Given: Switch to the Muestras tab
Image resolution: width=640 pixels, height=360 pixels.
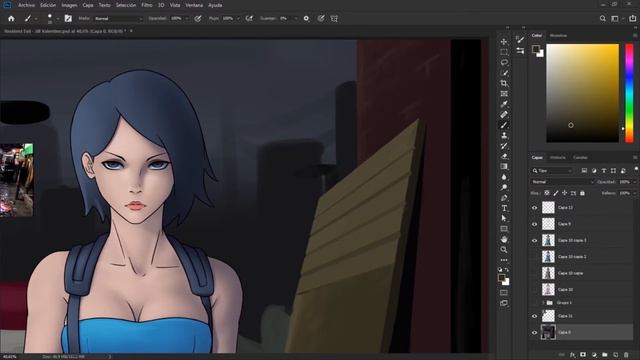Looking at the screenshot, I should tap(558, 36).
